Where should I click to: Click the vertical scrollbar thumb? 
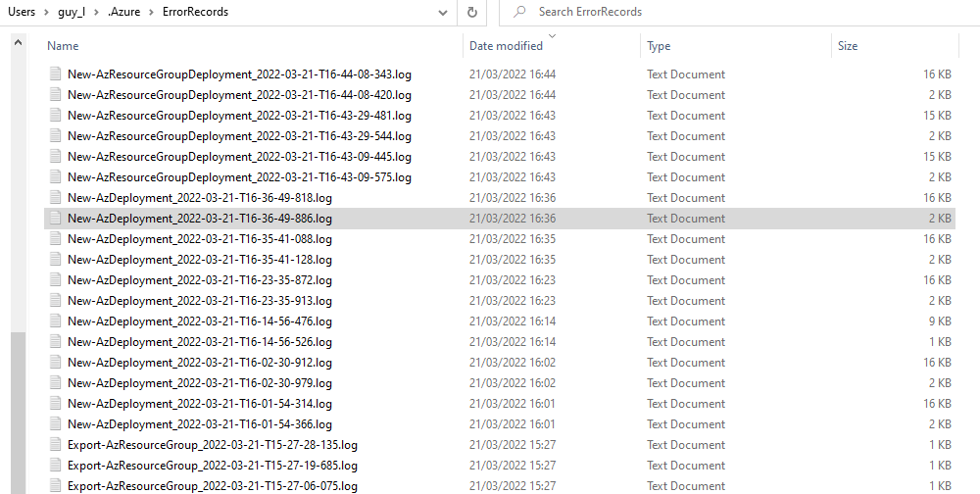18,413
